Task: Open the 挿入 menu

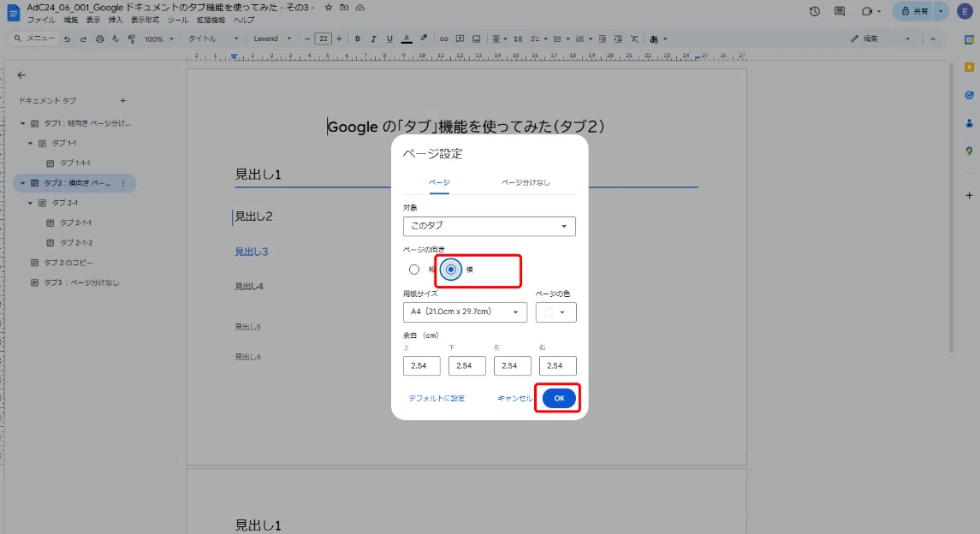Action: (x=116, y=21)
